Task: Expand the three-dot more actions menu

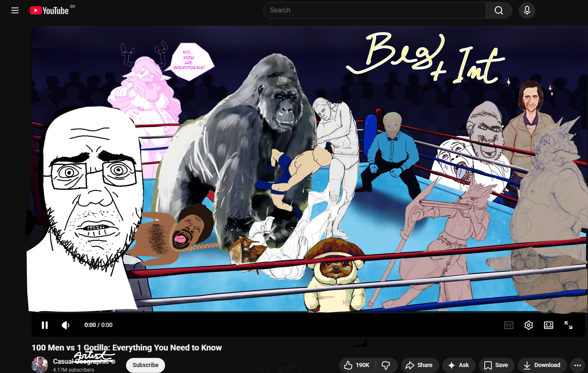Action: click(577, 365)
